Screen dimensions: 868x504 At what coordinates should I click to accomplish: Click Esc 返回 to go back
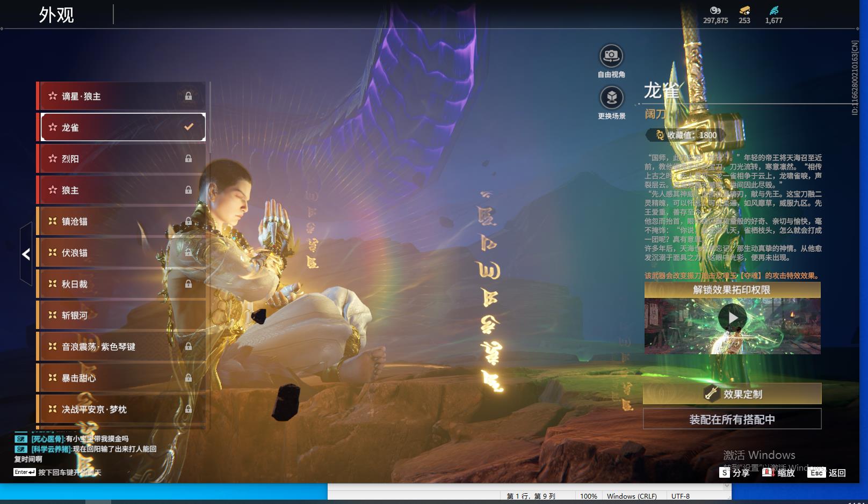pyautogui.click(x=827, y=472)
